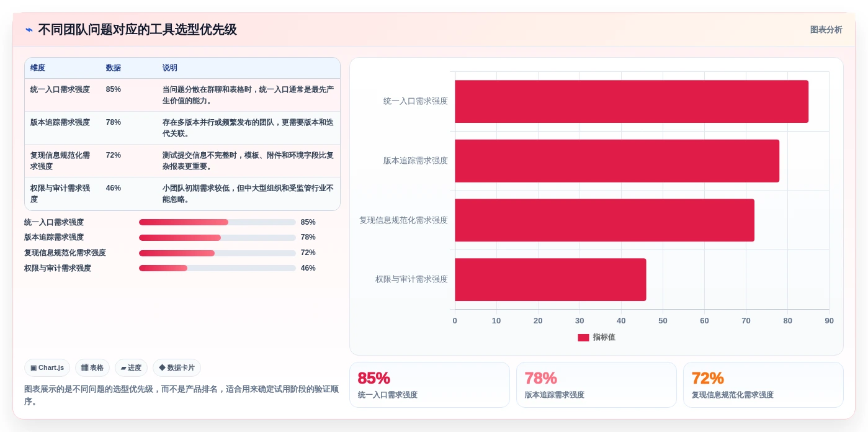Click the x-axis tick label 90

point(829,321)
